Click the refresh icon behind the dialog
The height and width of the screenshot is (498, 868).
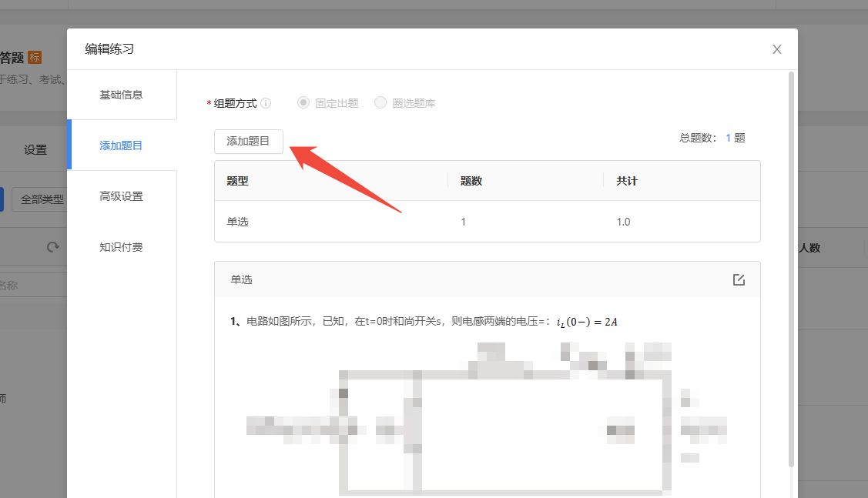(x=52, y=247)
